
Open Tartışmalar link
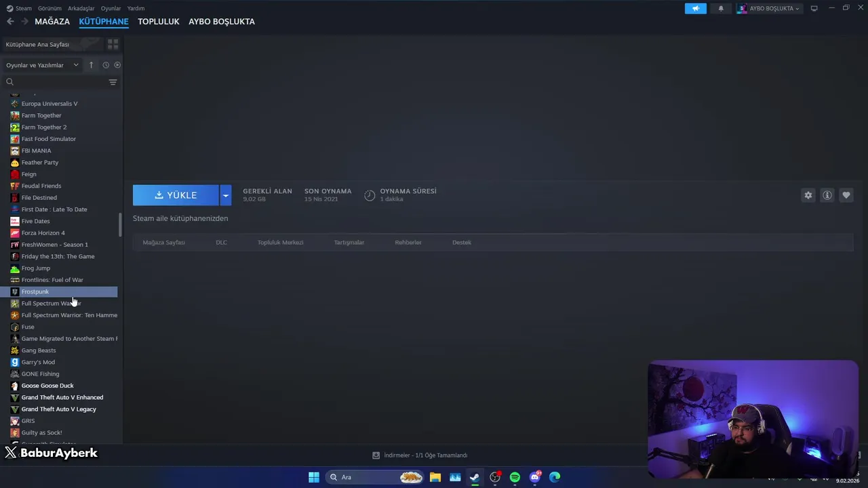point(349,243)
